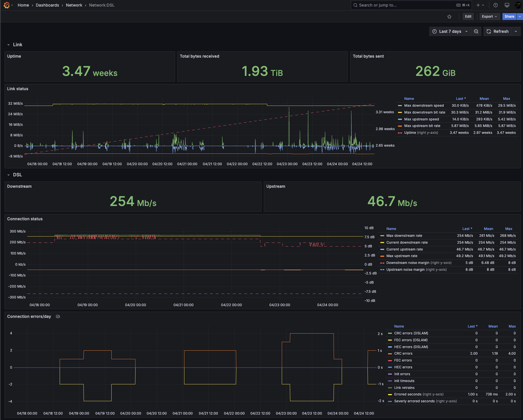Open the user profile avatar

point(518,5)
